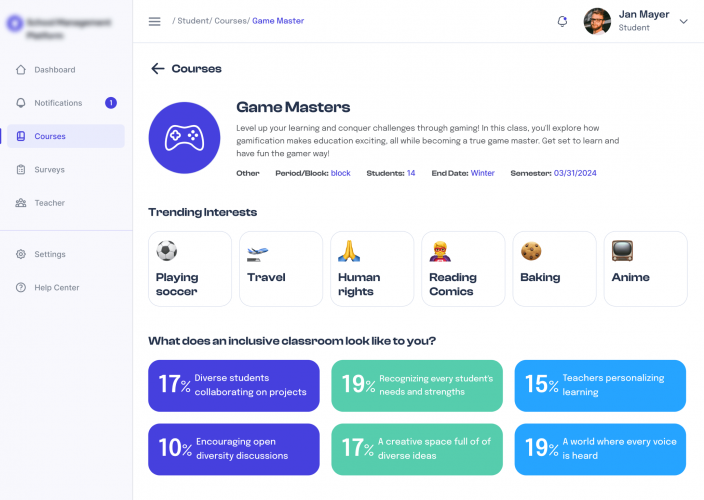Click the Settings gear icon
The height and width of the screenshot is (500, 704).
pos(21,254)
